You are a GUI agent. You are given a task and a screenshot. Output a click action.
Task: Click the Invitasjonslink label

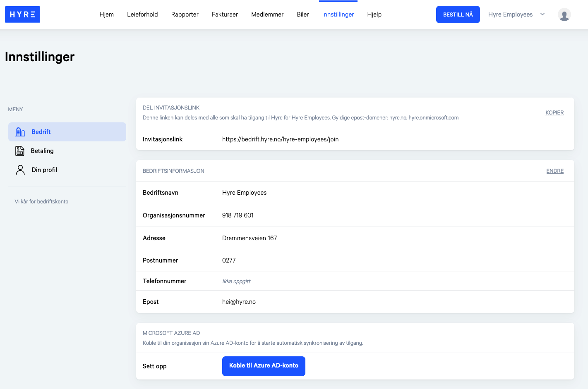click(163, 139)
